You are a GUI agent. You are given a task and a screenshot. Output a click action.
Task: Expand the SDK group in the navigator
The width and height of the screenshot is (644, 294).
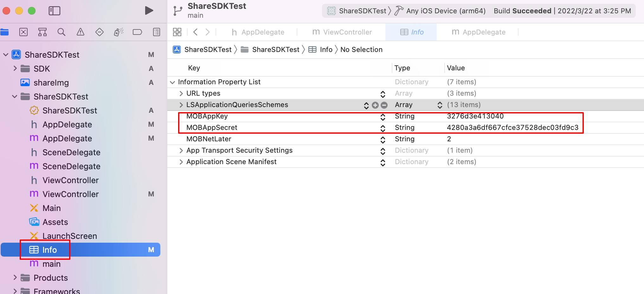click(15, 68)
